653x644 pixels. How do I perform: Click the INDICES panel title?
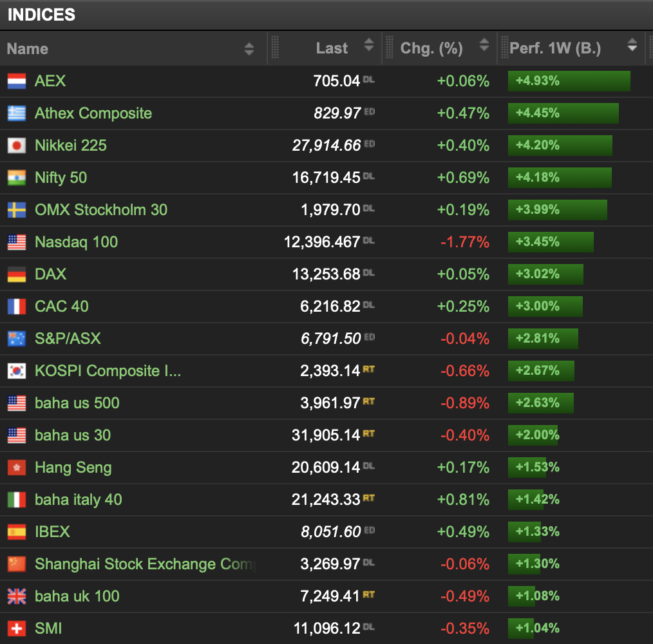coord(42,15)
